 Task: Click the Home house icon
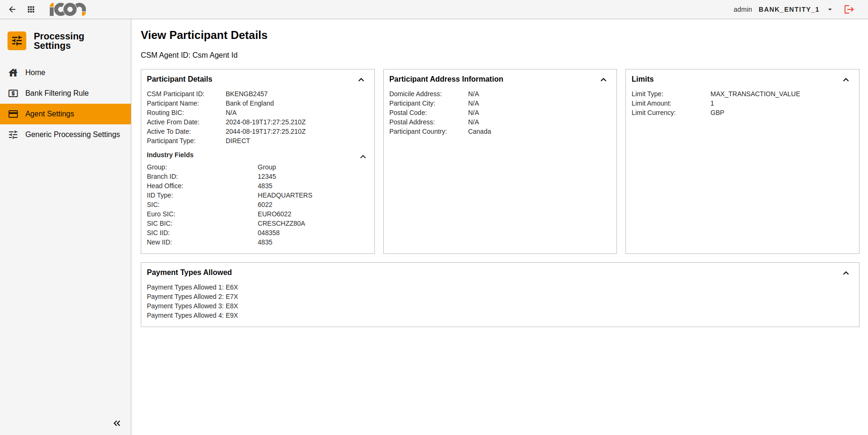click(x=13, y=73)
